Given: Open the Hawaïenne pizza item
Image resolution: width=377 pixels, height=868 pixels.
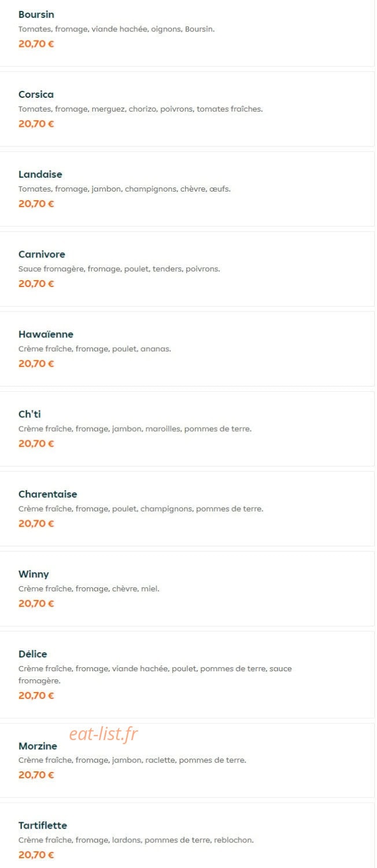Looking at the screenshot, I should click(x=187, y=348).
